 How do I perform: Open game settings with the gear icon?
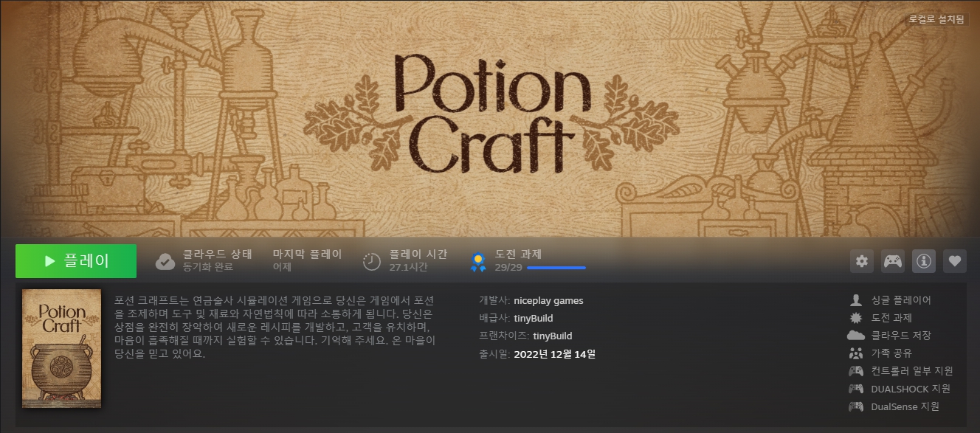[862, 260]
